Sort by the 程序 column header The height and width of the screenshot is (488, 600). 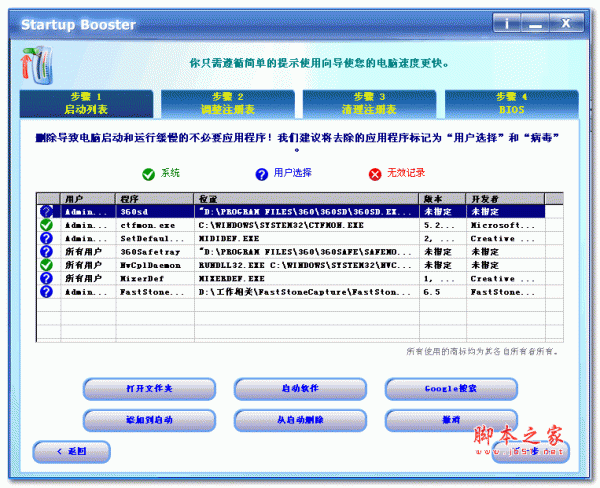point(155,199)
